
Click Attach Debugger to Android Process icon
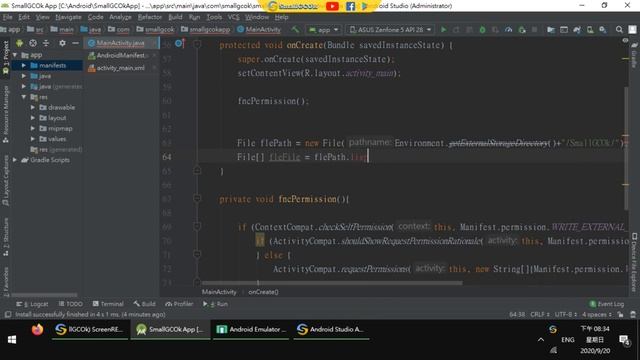click(522, 30)
